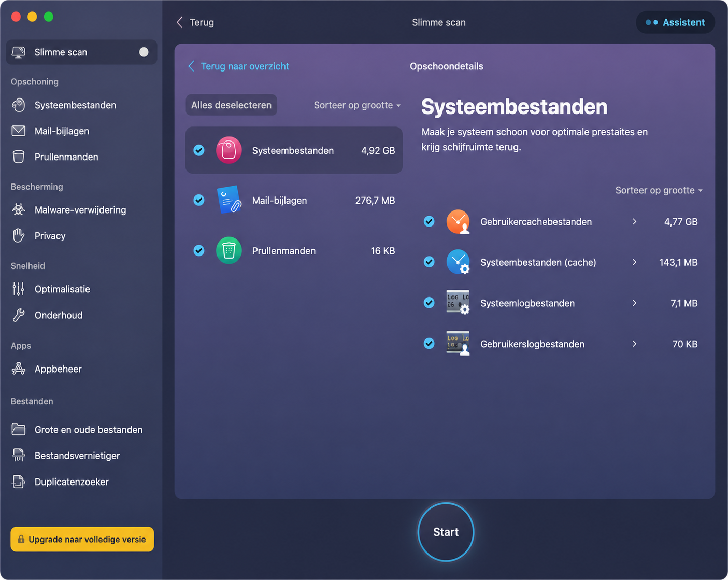Image resolution: width=728 pixels, height=580 pixels.
Task: Click the Systeembestanden sidebar icon
Action: [19, 105]
